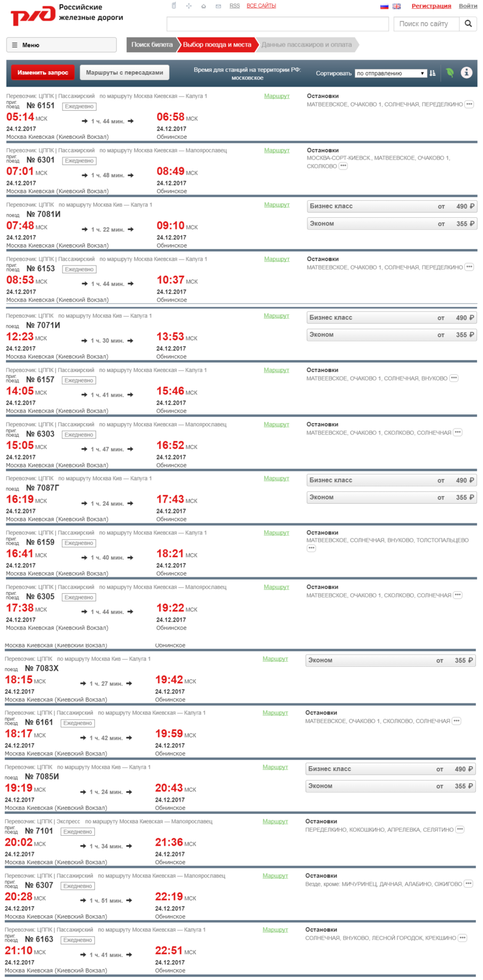This screenshot has height=980, width=483.
Task: Toggle the sort order direction icon
Action: 432,73
